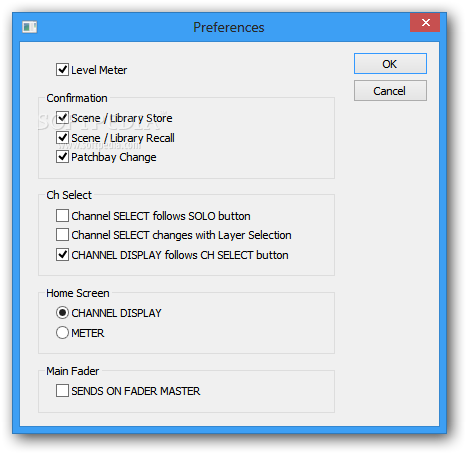The height and width of the screenshot is (454, 467).
Task: Enable Channel SELECT changes with Layer Selection
Action: (62, 235)
